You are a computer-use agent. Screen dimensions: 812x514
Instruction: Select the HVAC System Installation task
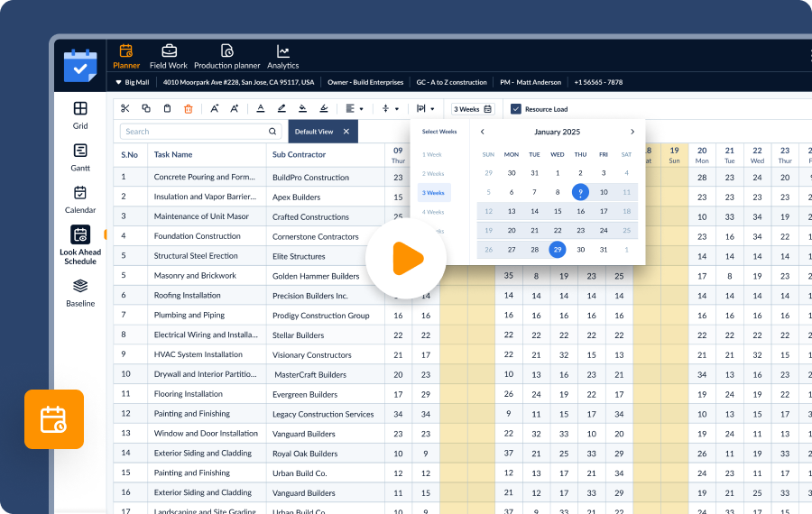click(198, 354)
